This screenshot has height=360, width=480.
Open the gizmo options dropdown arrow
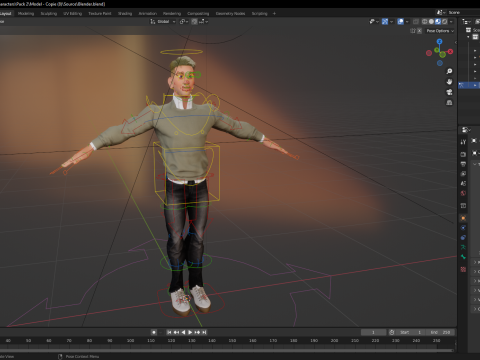coord(391,21)
